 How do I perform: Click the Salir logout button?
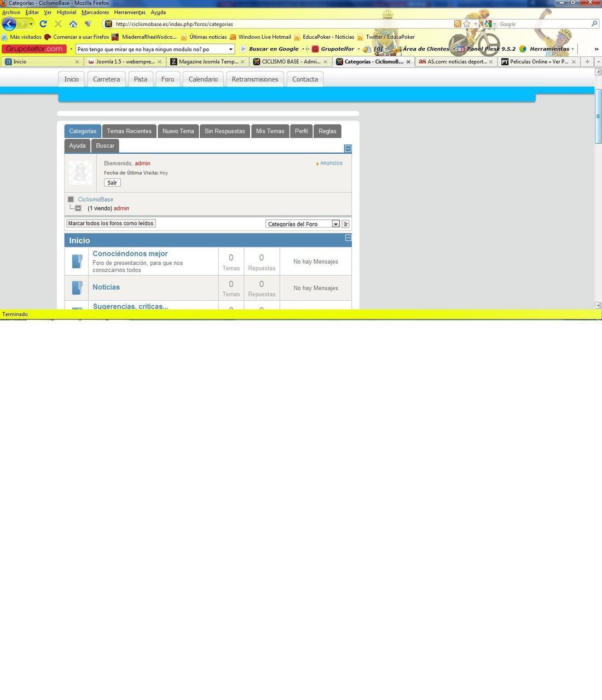pos(112,183)
